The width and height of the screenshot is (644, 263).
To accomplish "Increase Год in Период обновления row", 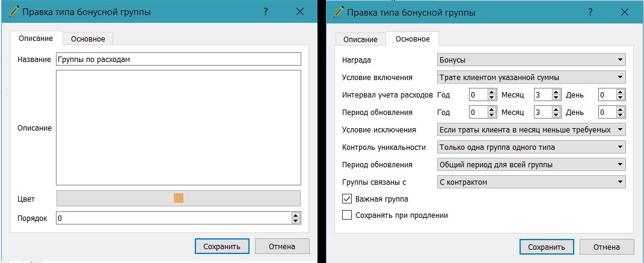I will (491, 110).
